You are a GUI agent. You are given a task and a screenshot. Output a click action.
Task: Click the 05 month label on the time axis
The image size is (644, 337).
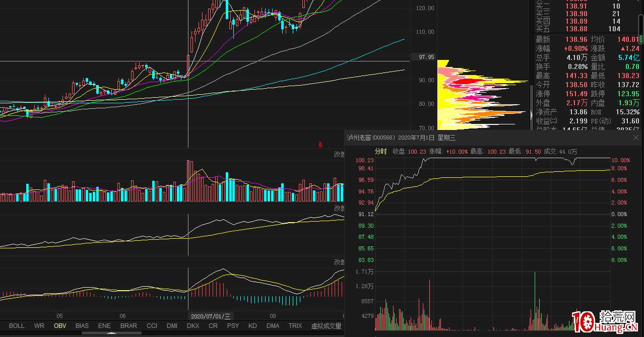point(59,316)
